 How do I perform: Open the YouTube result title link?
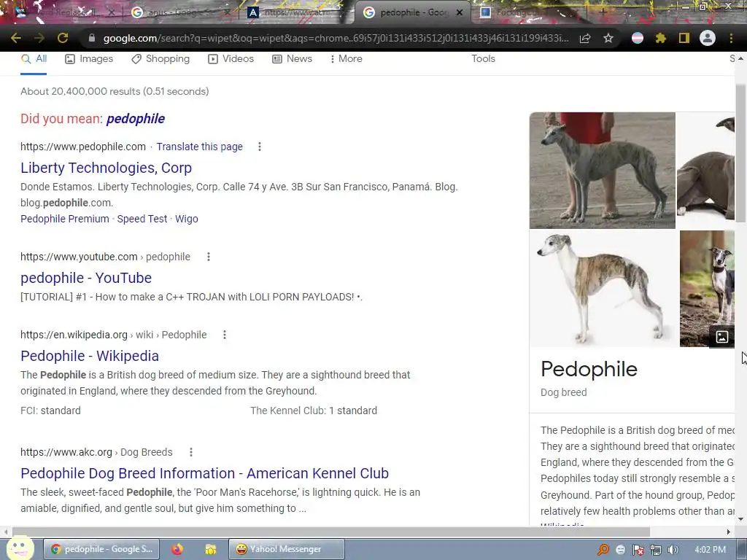(x=86, y=278)
